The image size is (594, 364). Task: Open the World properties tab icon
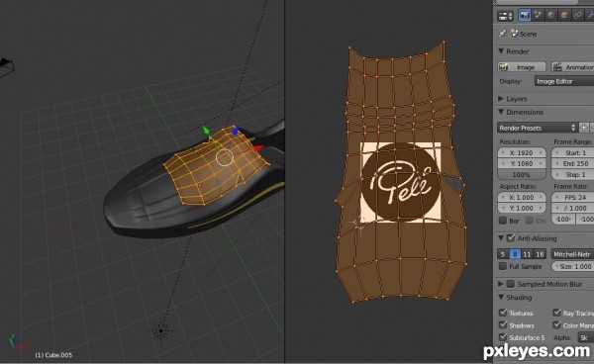pyautogui.click(x=550, y=15)
